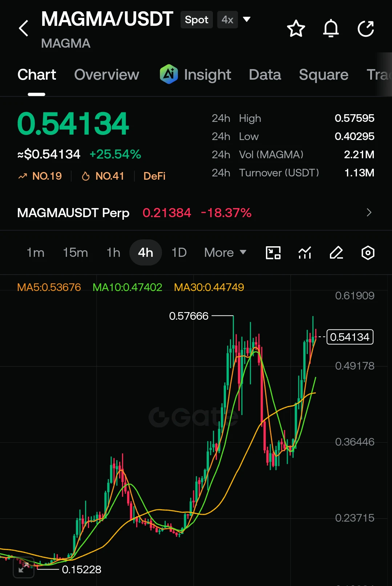
Task: Tap the 0.49178 price axis label
Action: click(355, 366)
